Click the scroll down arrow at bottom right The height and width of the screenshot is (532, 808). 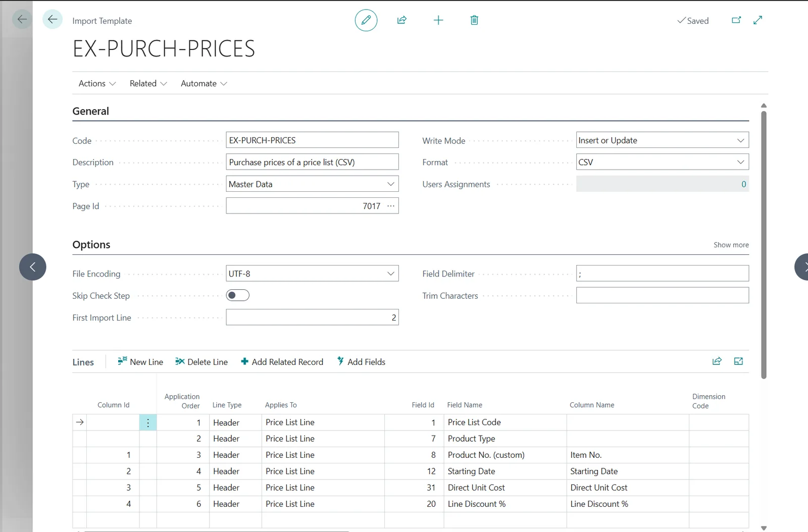point(764,528)
